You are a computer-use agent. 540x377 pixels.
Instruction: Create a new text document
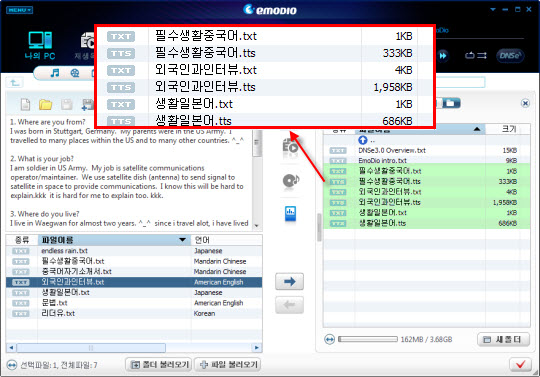tap(25, 104)
